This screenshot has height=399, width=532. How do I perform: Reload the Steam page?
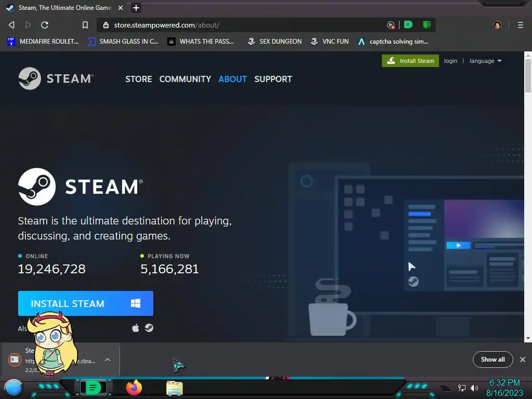(x=45, y=25)
